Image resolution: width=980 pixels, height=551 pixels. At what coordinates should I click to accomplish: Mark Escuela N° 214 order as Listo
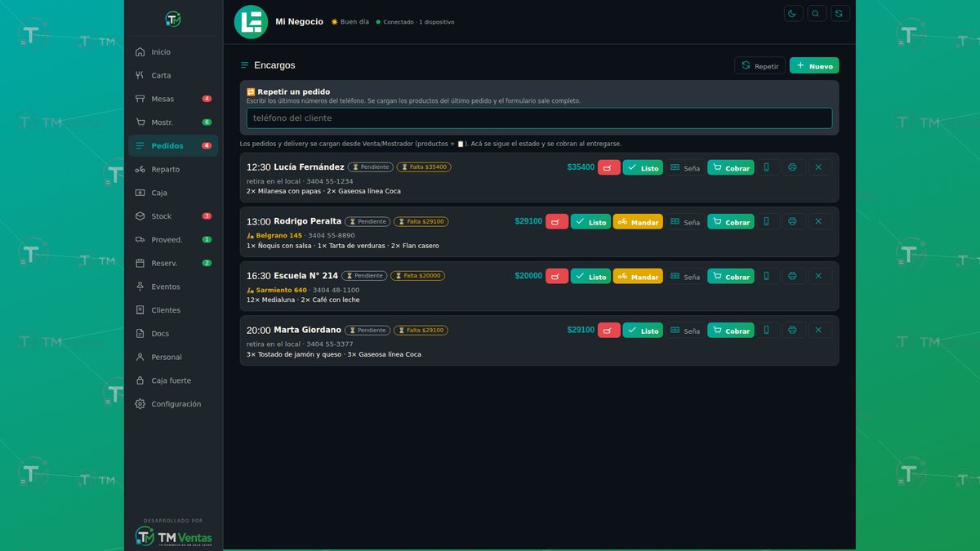(590, 276)
